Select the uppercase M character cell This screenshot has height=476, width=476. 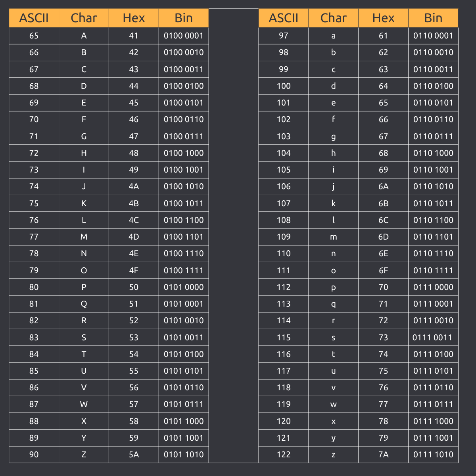pos(84,237)
